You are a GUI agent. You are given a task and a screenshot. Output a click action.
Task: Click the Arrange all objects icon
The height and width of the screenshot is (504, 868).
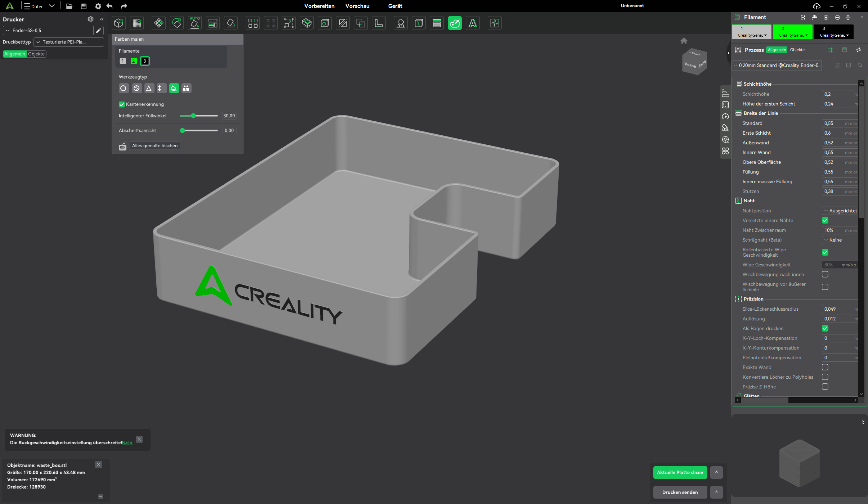[x=212, y=23]
